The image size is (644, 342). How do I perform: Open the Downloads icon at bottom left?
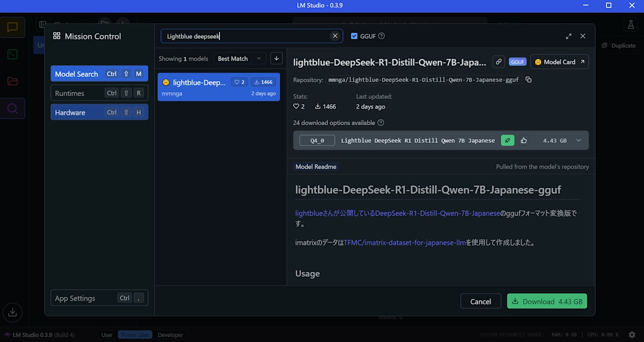coord(12,312)
